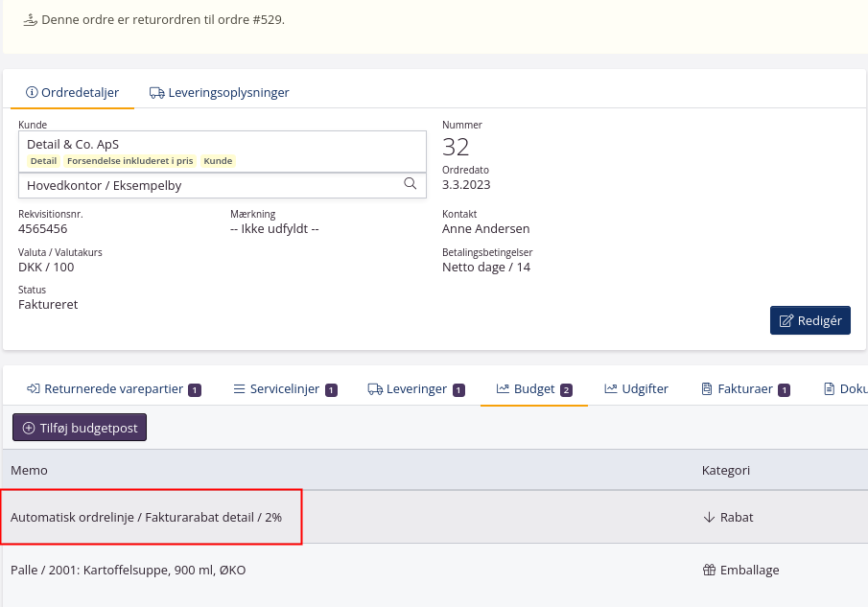
Task: Click the Detail & Co. ApS customer box
Action: click(x=222, y=151)
